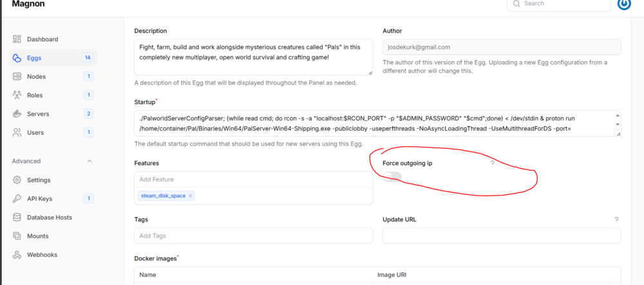Click the Author email field
Image resolution: width=644 pixels, height=285 pixels.
(x=502, y=47)
